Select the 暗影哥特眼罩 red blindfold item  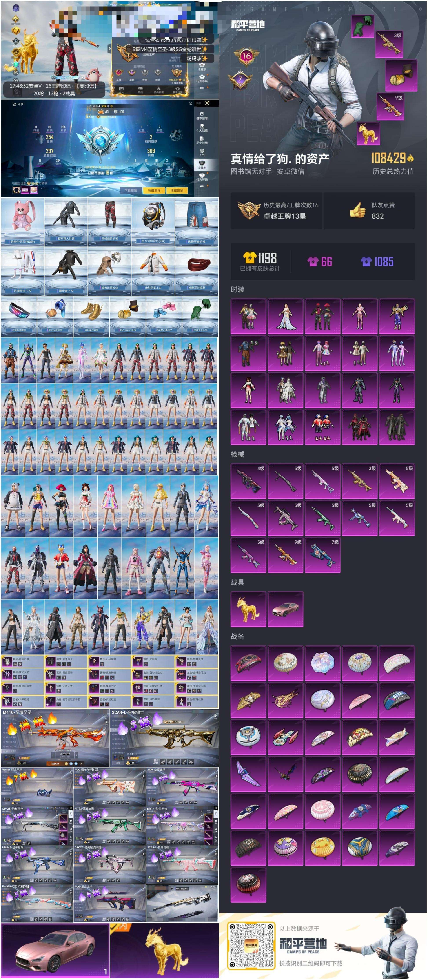coord(197,272)
